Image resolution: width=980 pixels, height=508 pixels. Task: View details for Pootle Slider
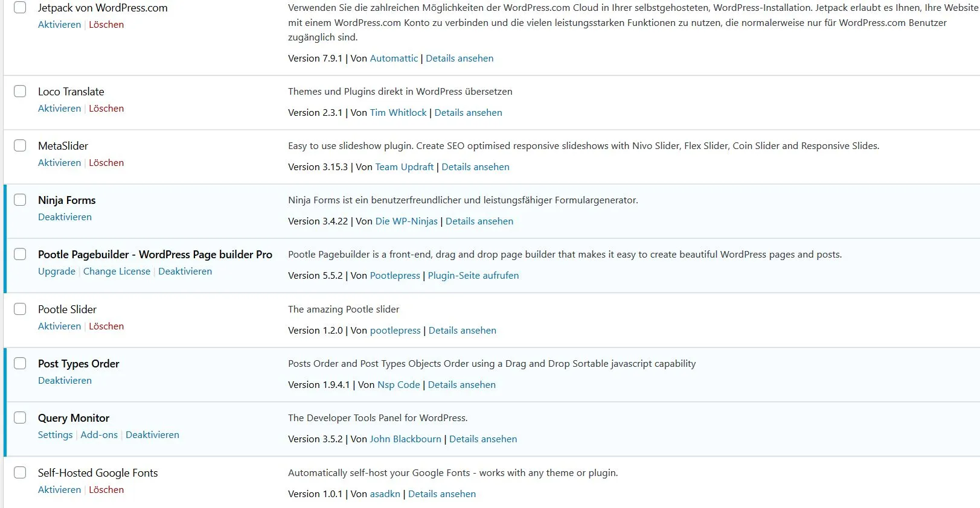pyautogui.click(x=463, y=331)
